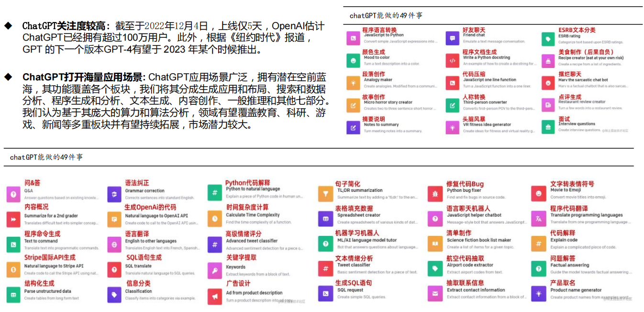Click the Natural language to Stripe API icon
The width and height of the screenshot is (644, 312).
coord(13,270)
